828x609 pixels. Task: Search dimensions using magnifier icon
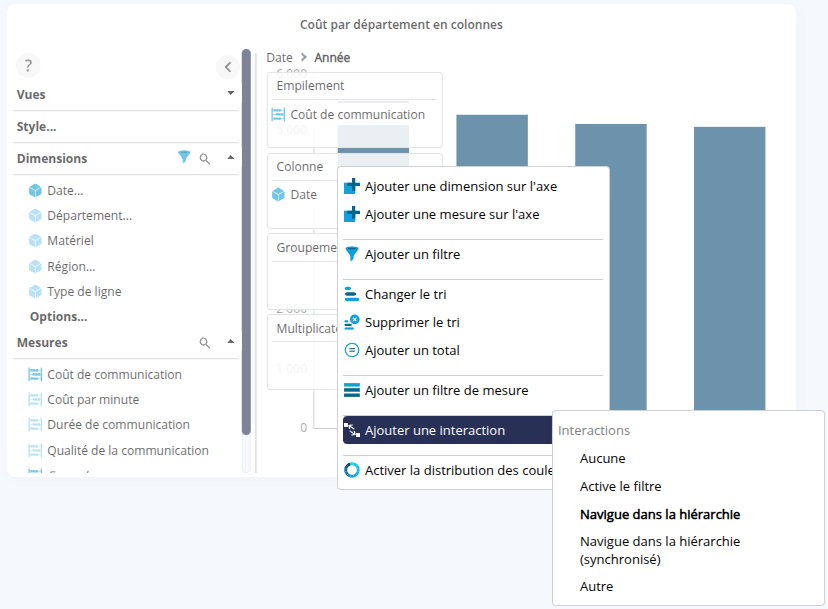tap(205, 158)
